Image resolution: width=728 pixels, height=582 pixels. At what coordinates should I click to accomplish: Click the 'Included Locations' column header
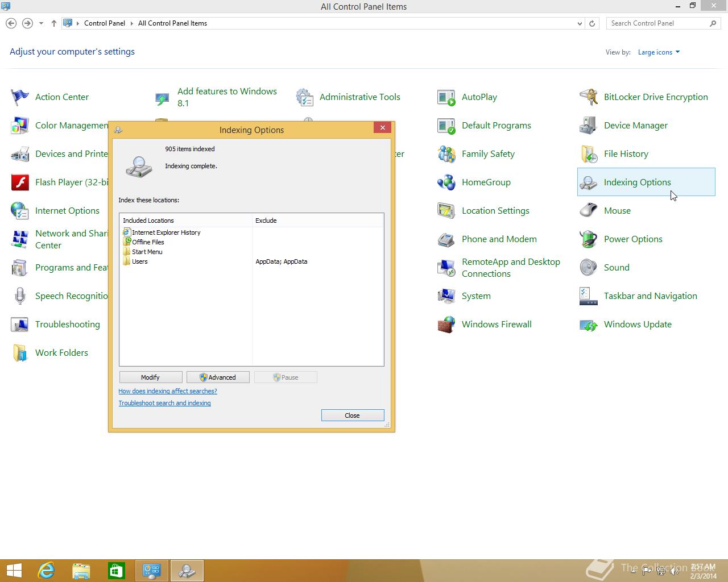tap(186, 221)
